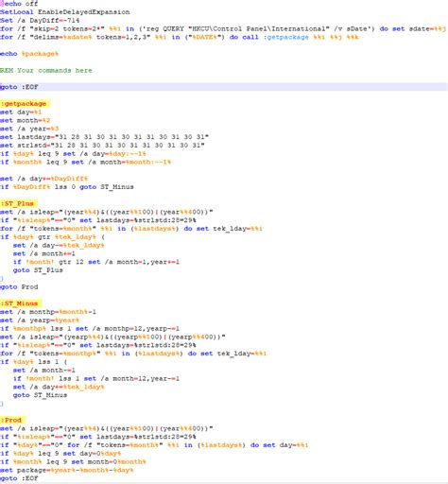
Task: Click the :Prod label
Action: click(x=13, y=420)
